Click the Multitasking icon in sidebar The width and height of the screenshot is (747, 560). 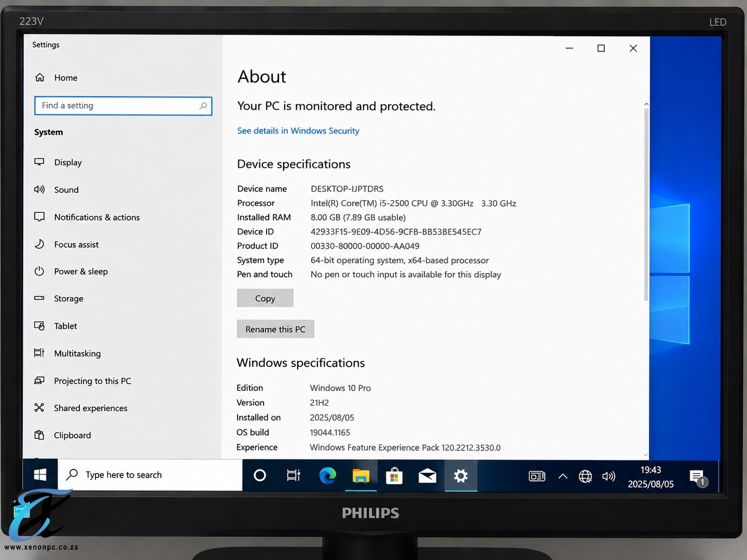pos(39,353)
